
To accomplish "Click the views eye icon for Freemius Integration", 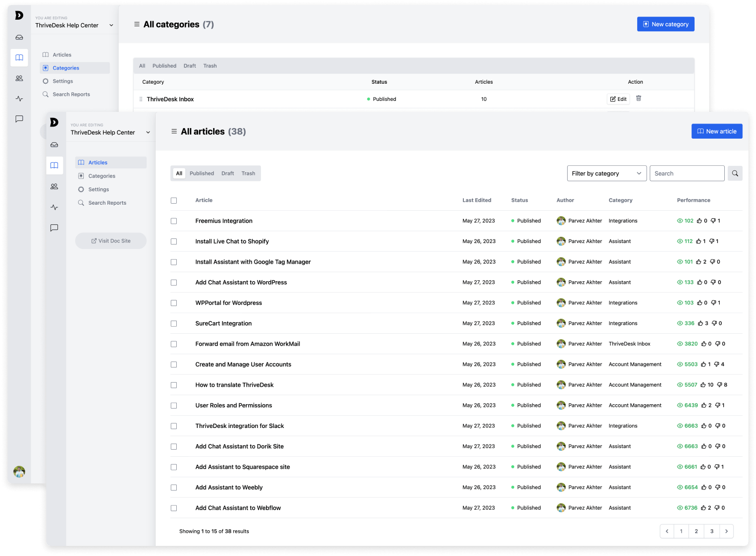I will coord(680,221).
